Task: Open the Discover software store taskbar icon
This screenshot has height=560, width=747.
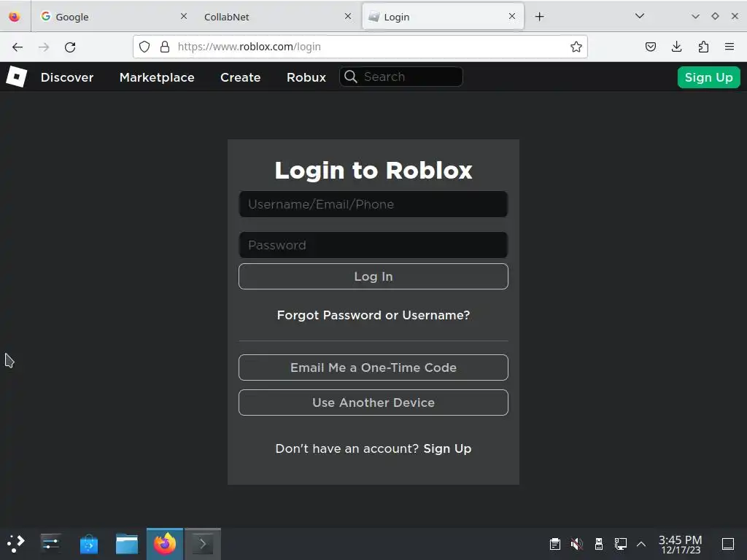Action: pos(88,544)
